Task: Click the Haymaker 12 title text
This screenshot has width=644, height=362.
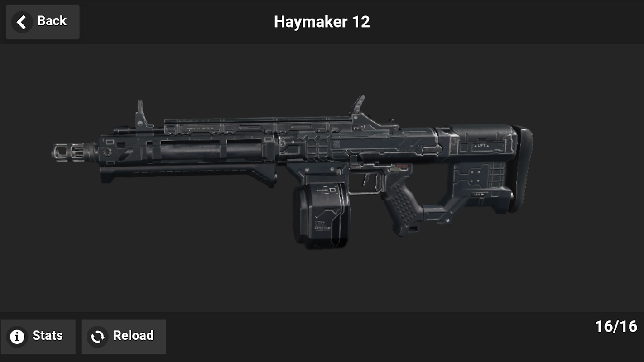Action: [x=322, y=22]
